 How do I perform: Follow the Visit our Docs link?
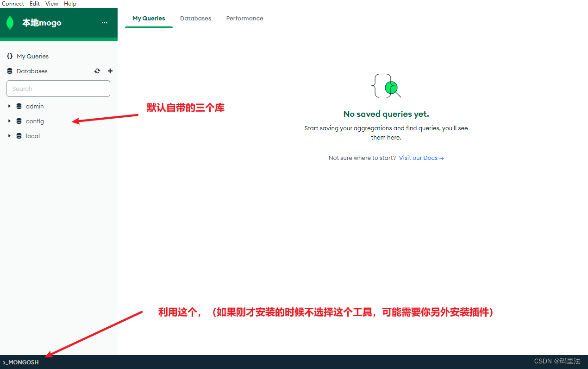(x=421, y=158)
